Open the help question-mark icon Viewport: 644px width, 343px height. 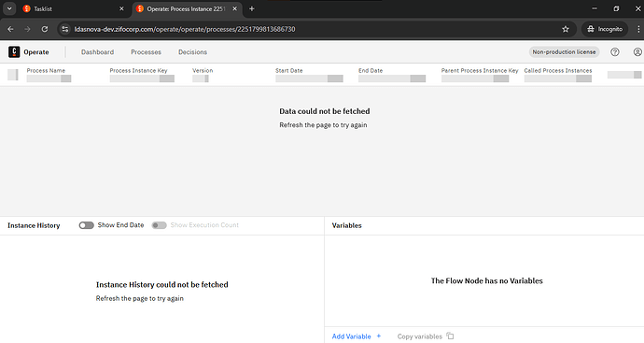[x=614, y=51]
